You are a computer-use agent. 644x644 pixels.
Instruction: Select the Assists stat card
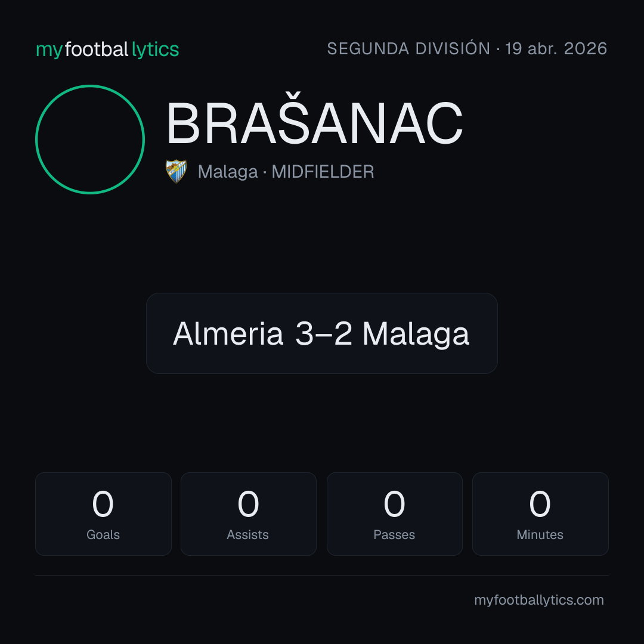pyautogui.click(x=249, y=514)
